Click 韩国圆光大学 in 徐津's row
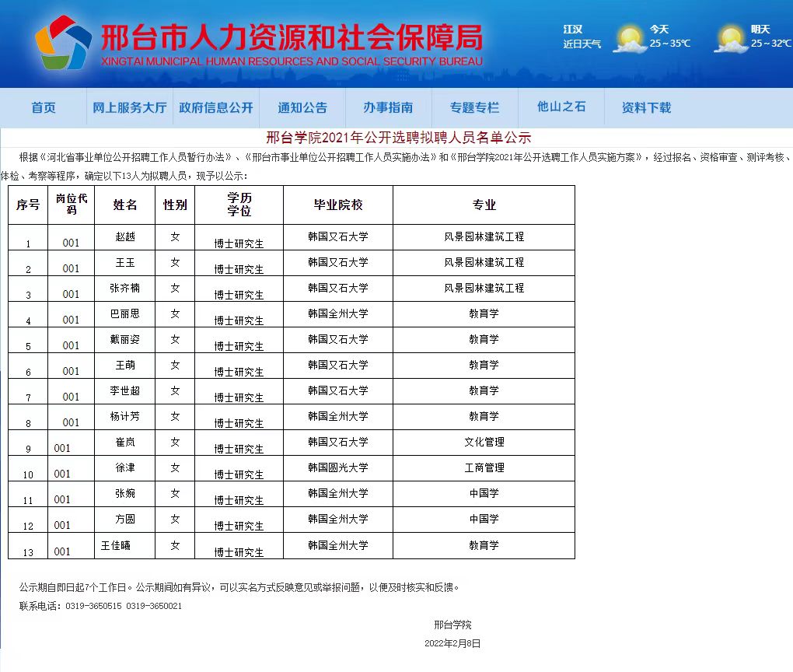The height and width of the screenshot is (672, 793). click(x=338, y=467)
